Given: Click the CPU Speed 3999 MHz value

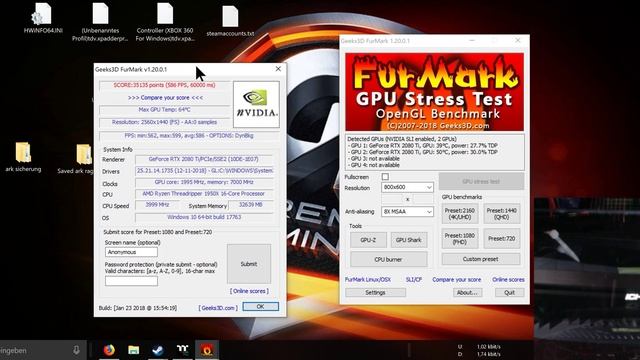Looking at the screenshot, I should pos(157,205).
